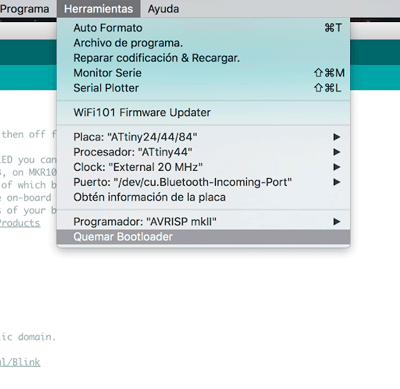Launch the Serial Plotter

click(x=203, y=88)
